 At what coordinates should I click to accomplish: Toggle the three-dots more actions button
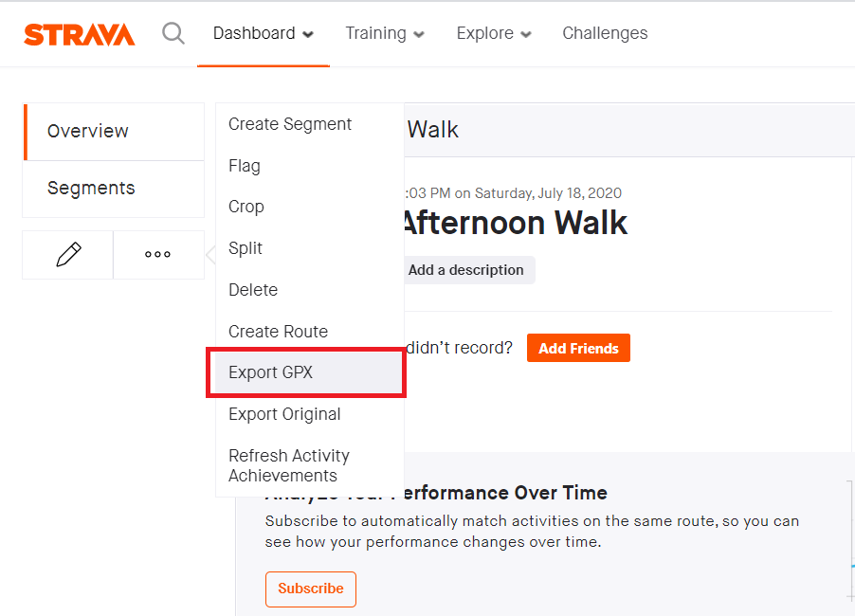pyautogui.click(x=158, y=255)
